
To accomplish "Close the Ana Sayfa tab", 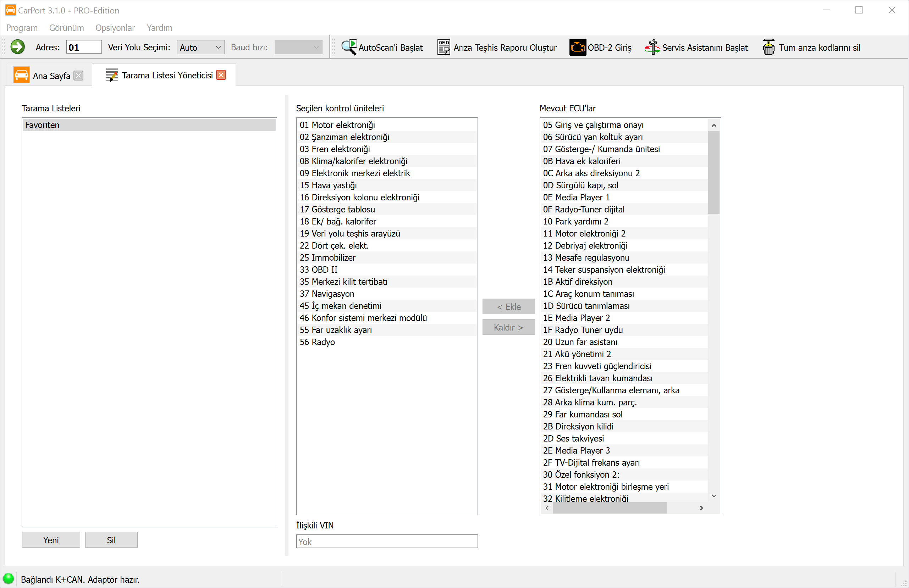I will [78, 76].
